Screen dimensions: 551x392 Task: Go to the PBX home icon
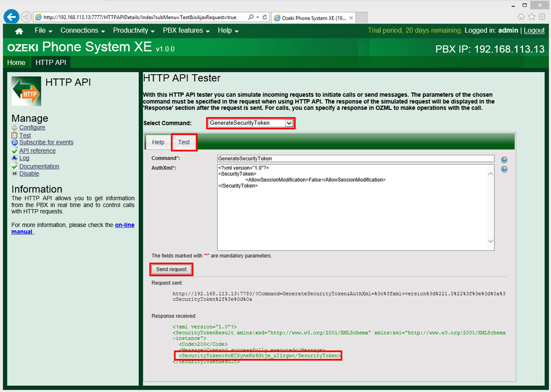click(19, 31)
